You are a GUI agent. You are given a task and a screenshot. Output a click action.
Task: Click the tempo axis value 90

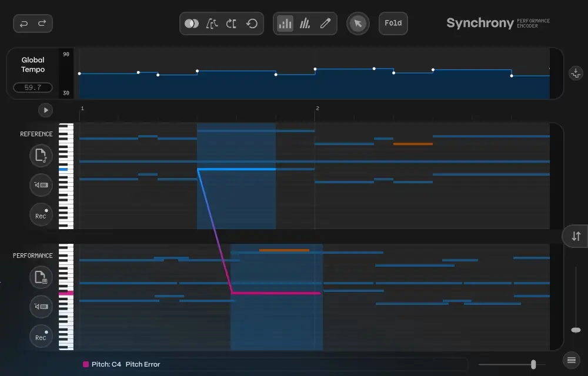tap(66, 54)
